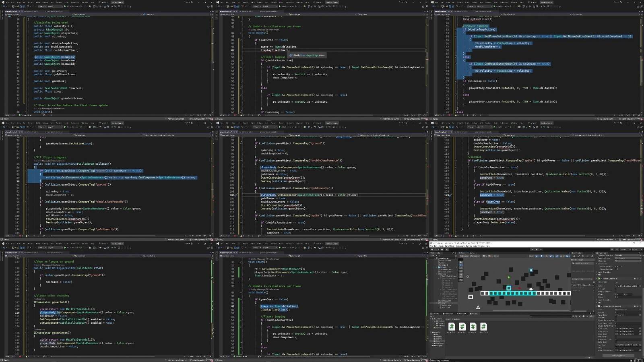Click the rightmost C# script asset thumbnail
The width and height of the screenshot is (644, 362).
click(x=483, y=327)
